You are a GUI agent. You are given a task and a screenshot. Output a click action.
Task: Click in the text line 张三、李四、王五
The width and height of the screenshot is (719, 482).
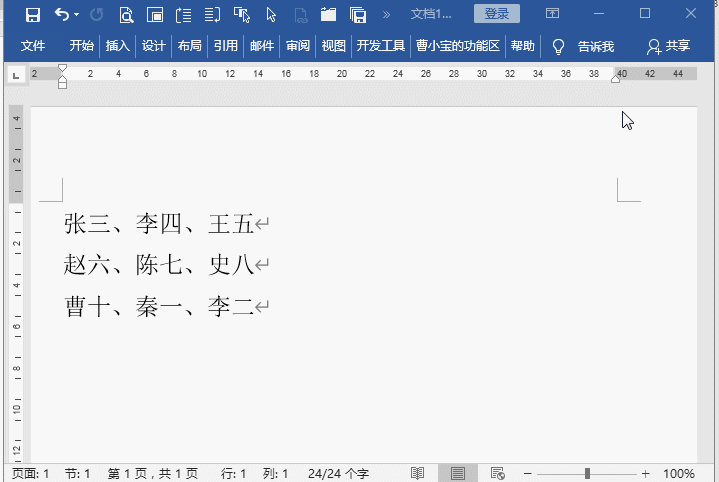tap(159, 224)
